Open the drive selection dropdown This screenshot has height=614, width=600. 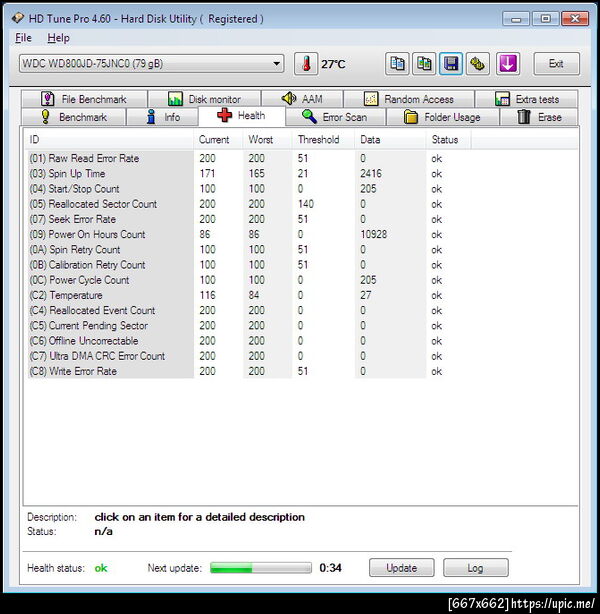pyautogui.click(x=151, y=63)
